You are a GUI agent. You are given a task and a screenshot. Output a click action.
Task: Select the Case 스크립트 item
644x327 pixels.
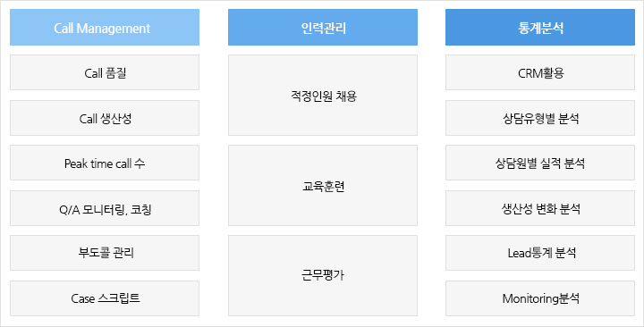point(105,298)
